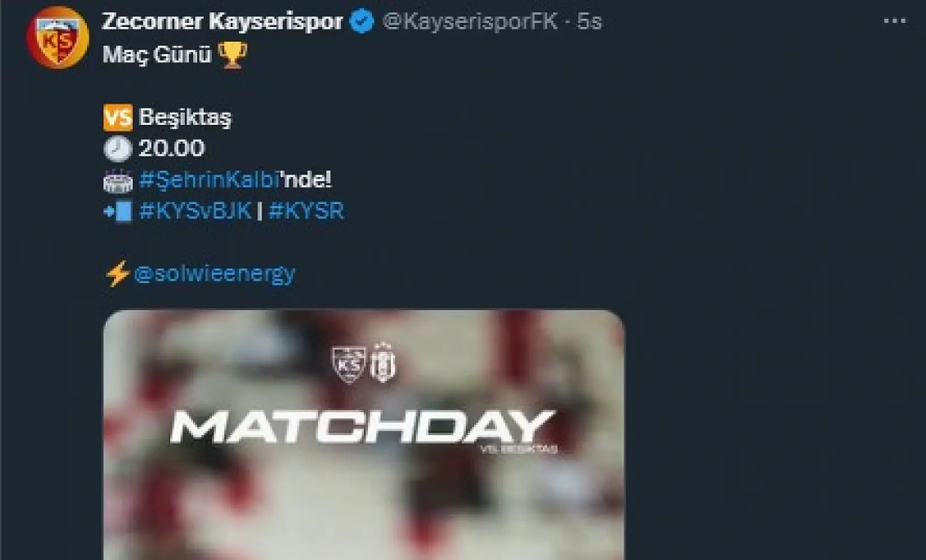
Task: Click the Beşiktaş crest in matchday image
Action: 382,362
